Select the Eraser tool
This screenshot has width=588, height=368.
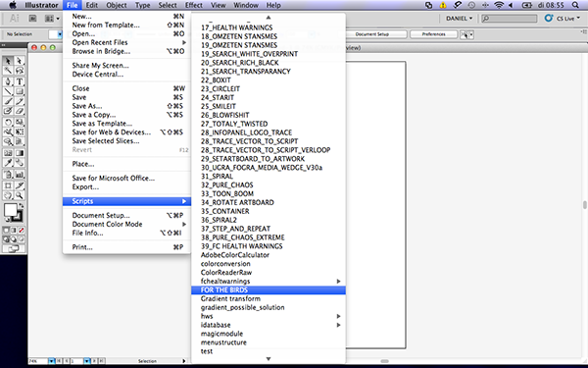coord(20,111)
